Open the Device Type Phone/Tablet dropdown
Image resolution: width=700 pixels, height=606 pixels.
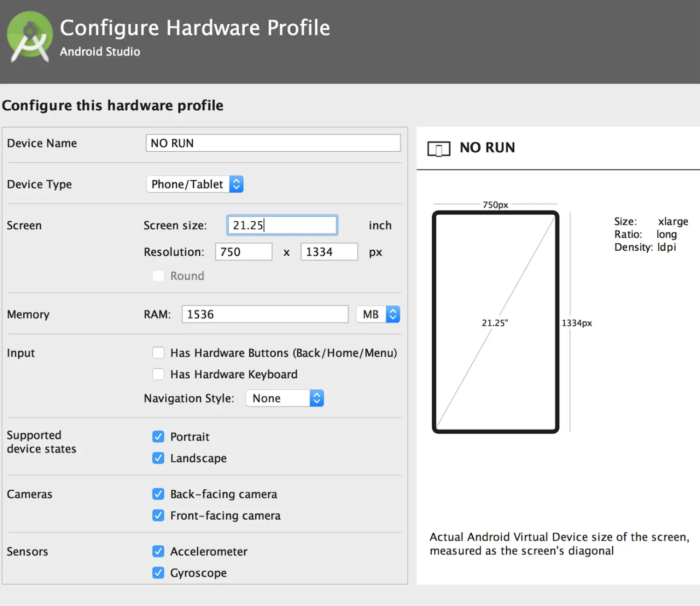[195, 184]
